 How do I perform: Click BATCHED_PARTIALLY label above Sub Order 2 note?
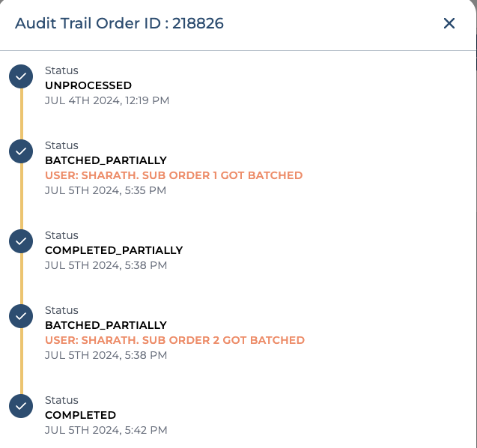[106, 325]
